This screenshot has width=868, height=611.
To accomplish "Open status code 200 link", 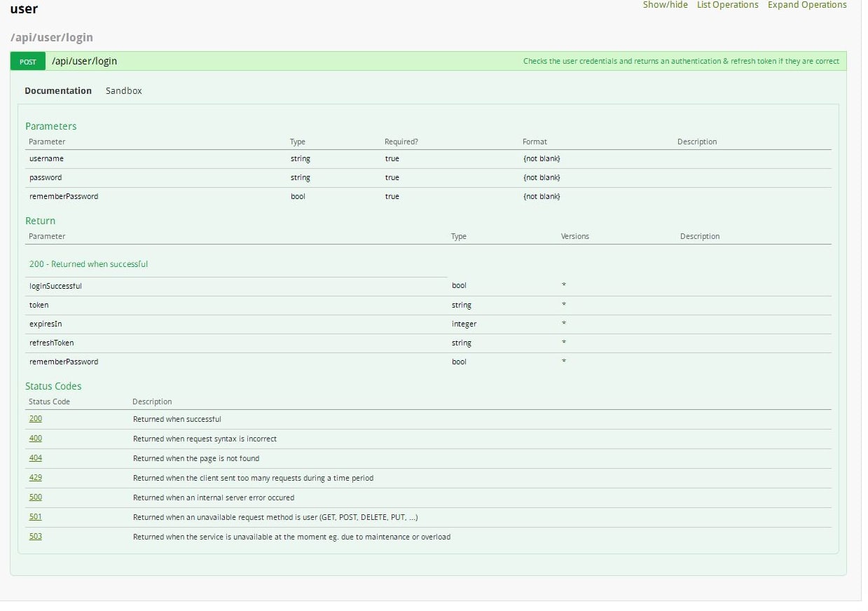I will click(35, 419).
